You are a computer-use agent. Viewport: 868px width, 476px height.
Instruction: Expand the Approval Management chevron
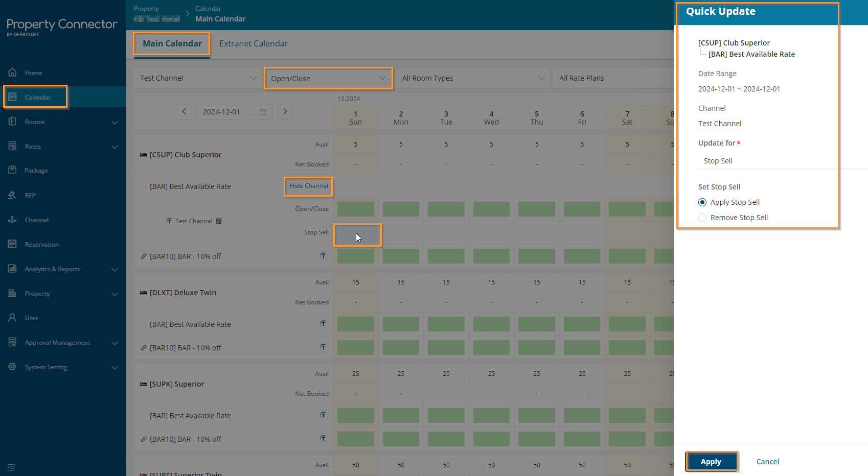pos(115,343)
